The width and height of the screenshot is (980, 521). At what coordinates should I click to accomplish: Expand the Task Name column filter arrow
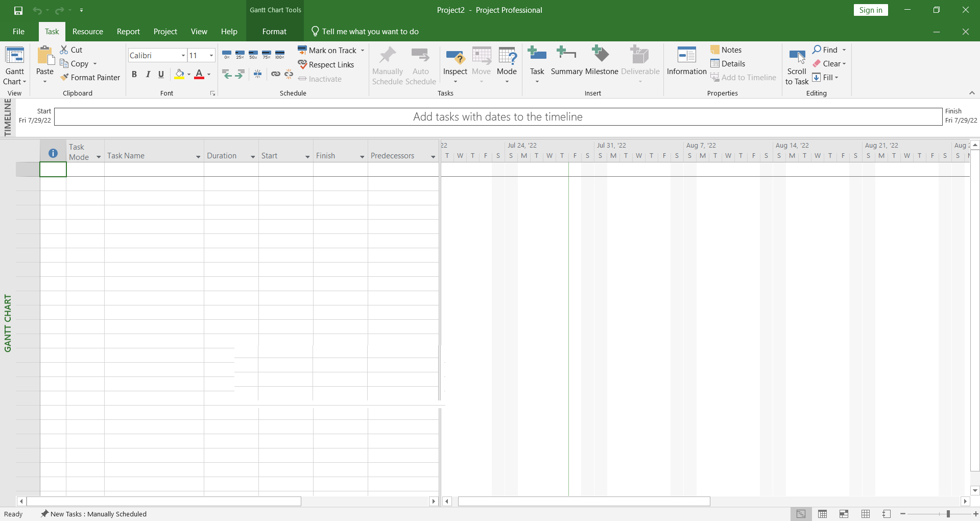[198, 157]
